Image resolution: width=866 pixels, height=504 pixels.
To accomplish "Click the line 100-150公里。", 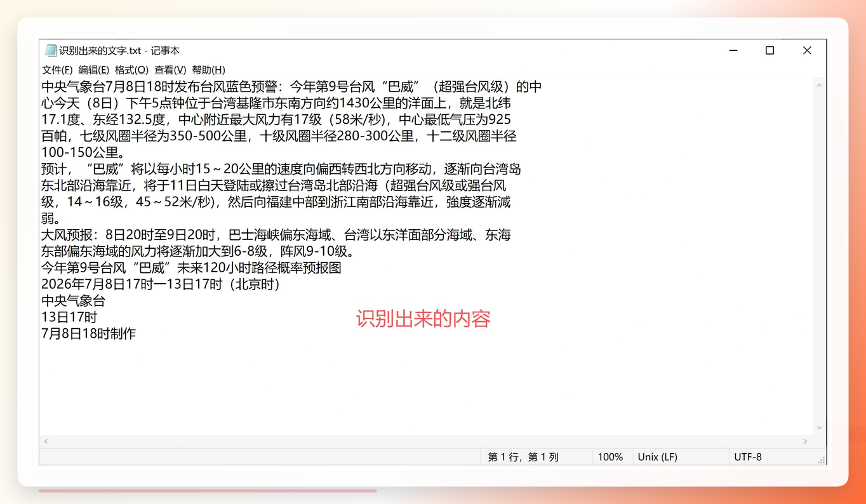I will pos(83,152).
